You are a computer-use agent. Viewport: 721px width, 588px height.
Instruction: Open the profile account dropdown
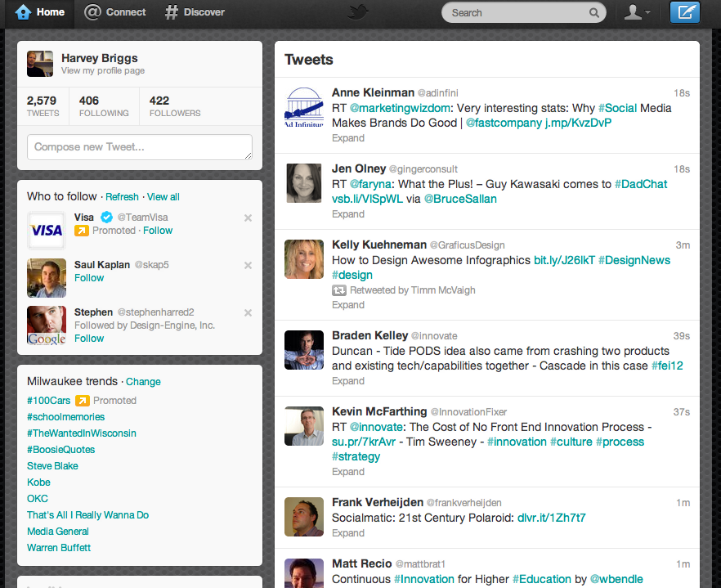tap(638, 12)
